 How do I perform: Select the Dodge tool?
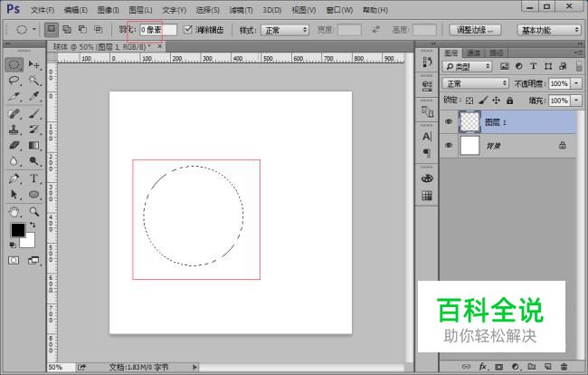pyautogui.click(x=34, y=161)
